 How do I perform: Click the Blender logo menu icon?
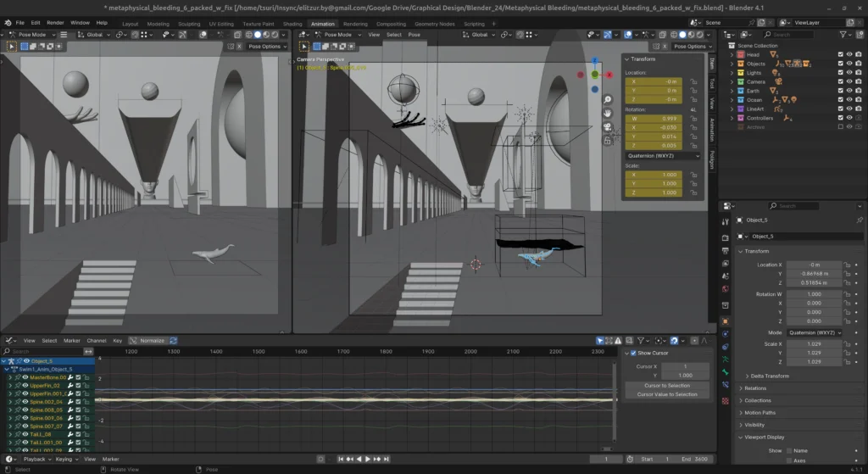coord(8,23)
